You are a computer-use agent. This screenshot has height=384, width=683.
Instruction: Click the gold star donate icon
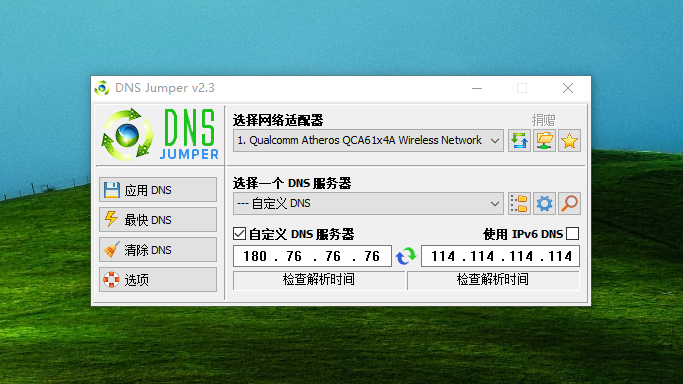pyautogui.click(x=569, y=141)
